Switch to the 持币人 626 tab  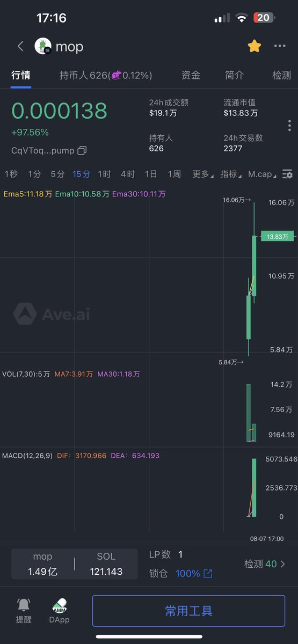[106, 76]
